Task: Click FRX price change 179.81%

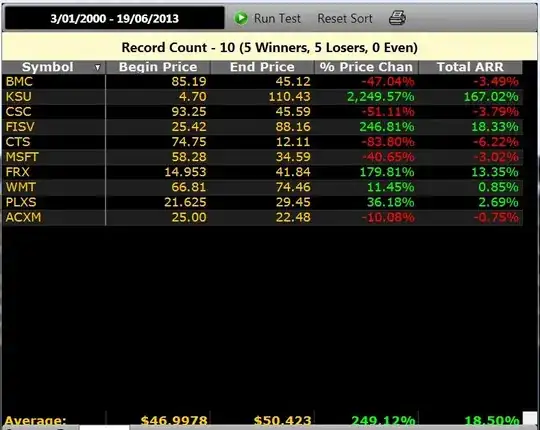Action: point(387,172)
